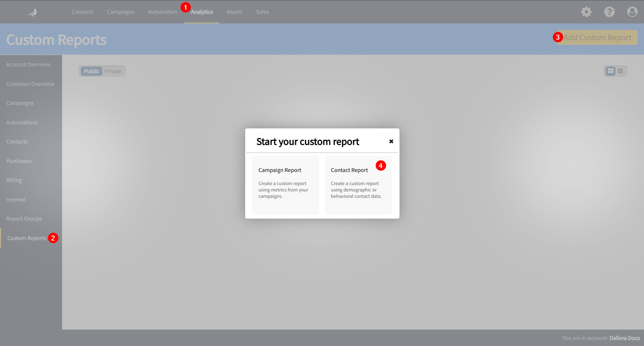Close the Start your custom report dialog
The image size is (644, 346).
click(x=391, y=141)
